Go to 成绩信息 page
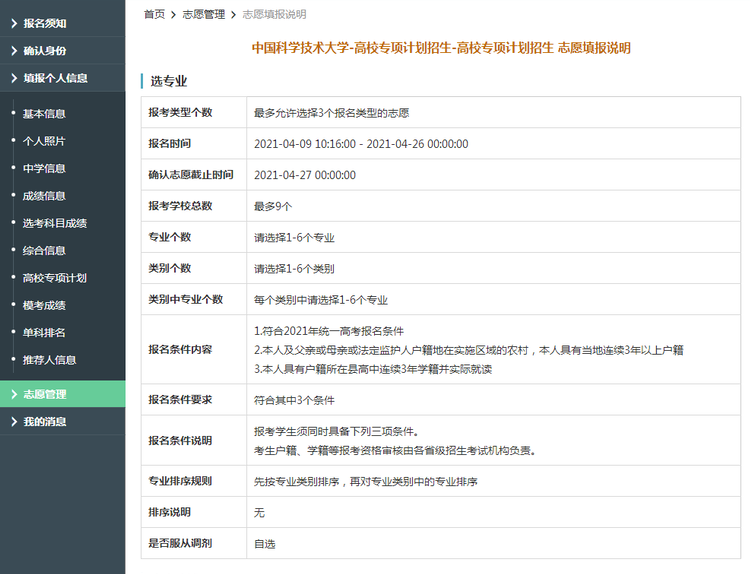 click(x=44, y=196)
